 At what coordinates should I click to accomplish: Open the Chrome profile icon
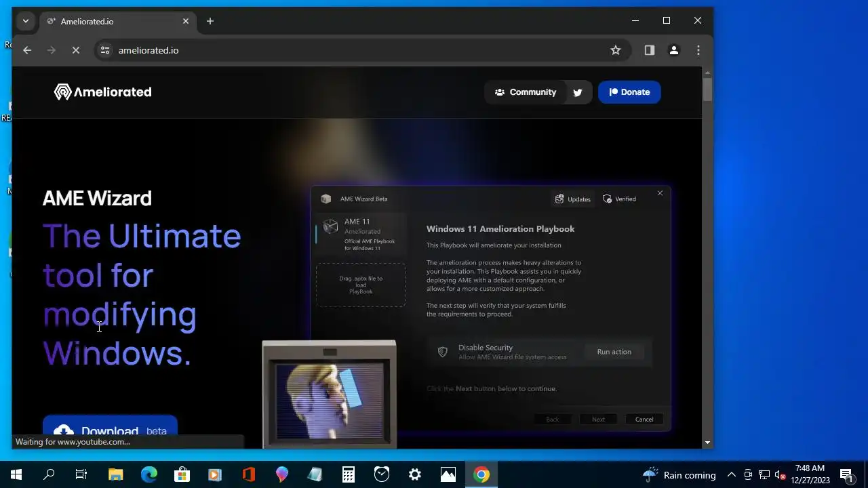click(674, 50)
